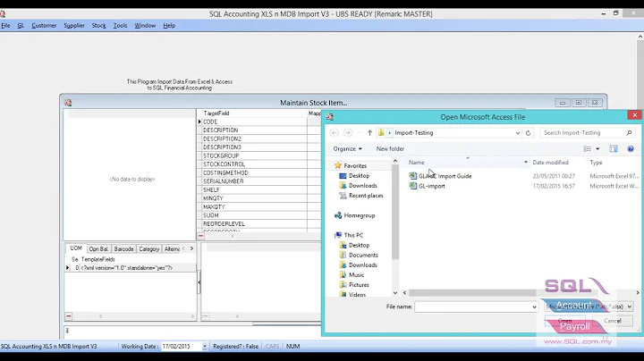Sort by Type column header

[x=596, y=163]
